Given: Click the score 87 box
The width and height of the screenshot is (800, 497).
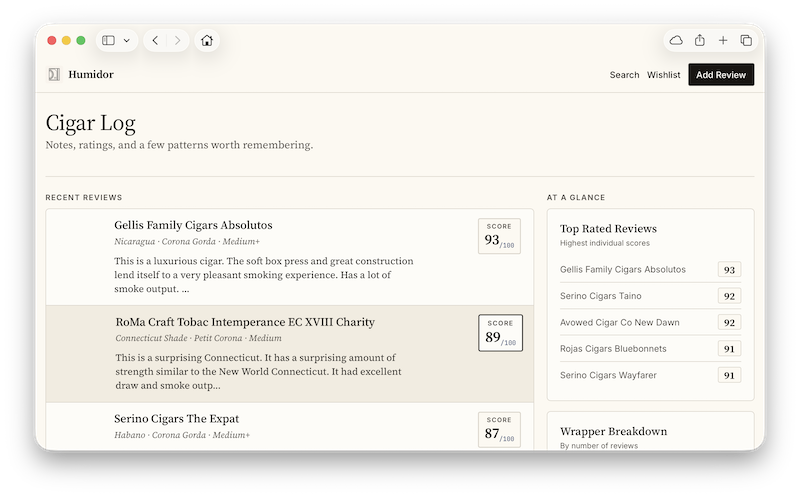Looking at the screenshot, I should pos(499,430).
